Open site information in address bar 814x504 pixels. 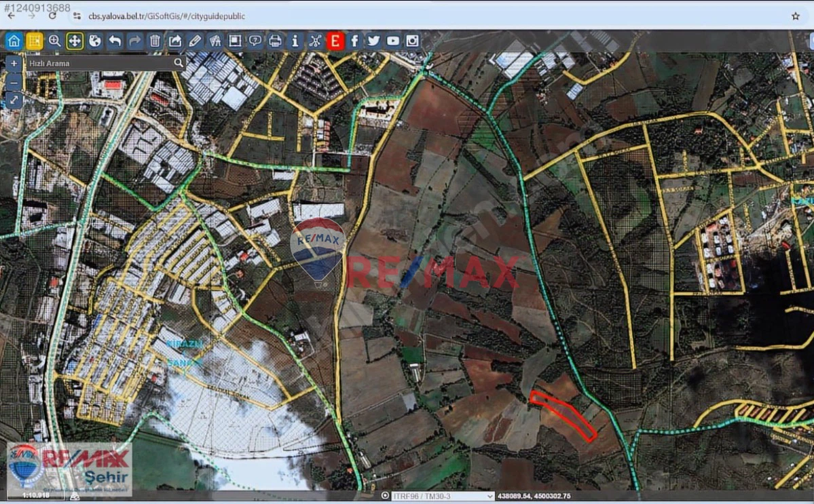click(77, 16)
